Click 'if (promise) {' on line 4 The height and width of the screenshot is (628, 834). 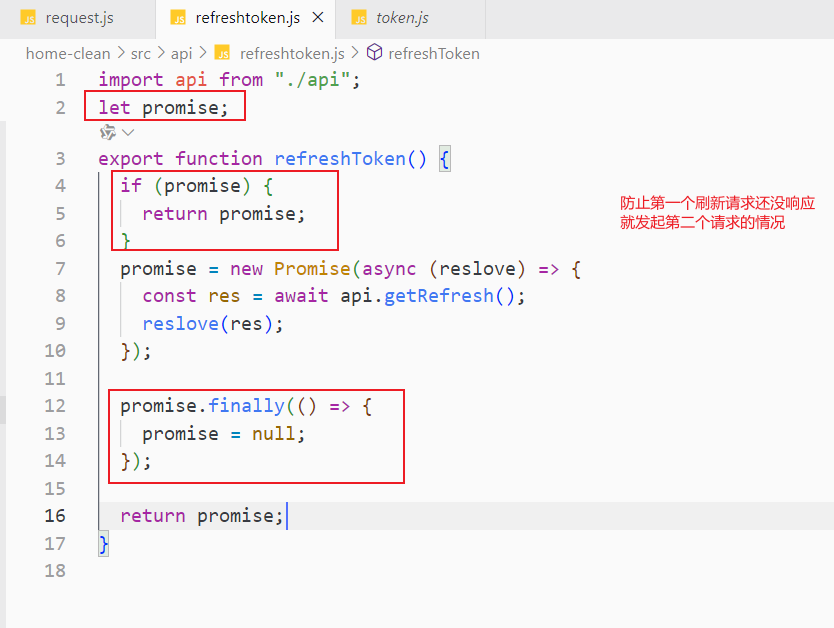(x=197, y=186)
